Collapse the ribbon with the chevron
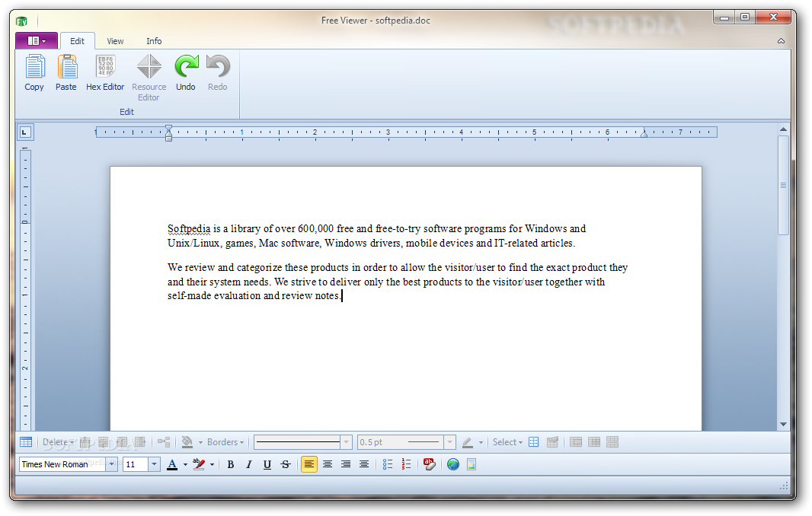Screen dimensions: 812x516 point(781,41)
